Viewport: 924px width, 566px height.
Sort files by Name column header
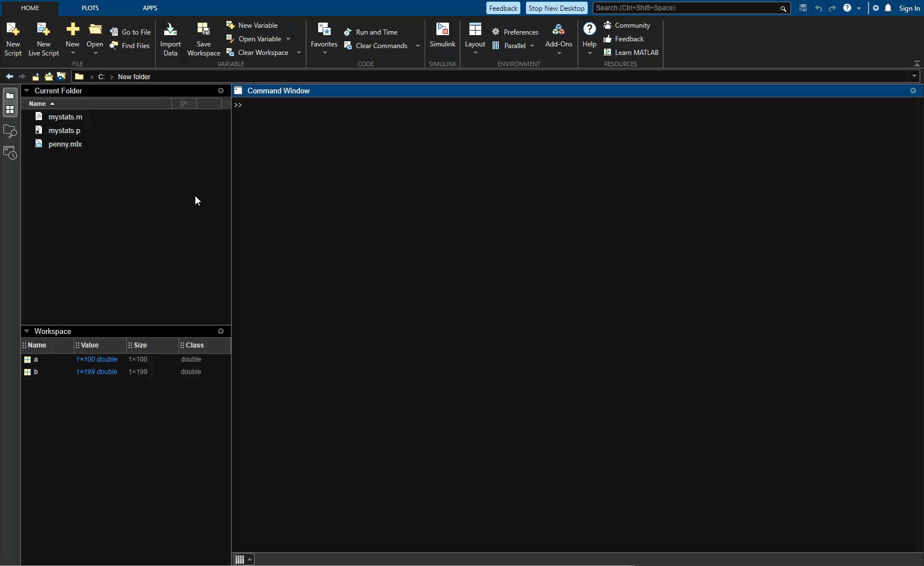37,104
